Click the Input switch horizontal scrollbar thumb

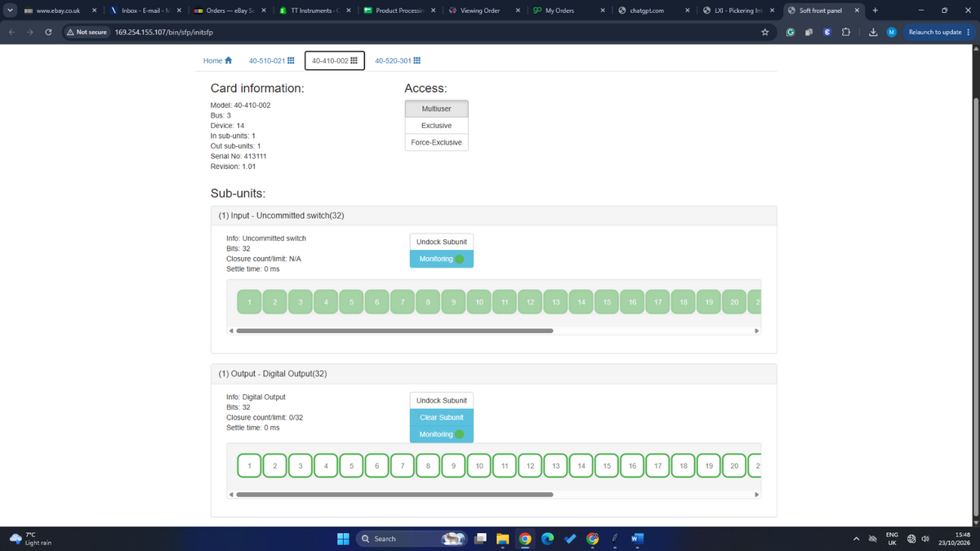(395, 331)
